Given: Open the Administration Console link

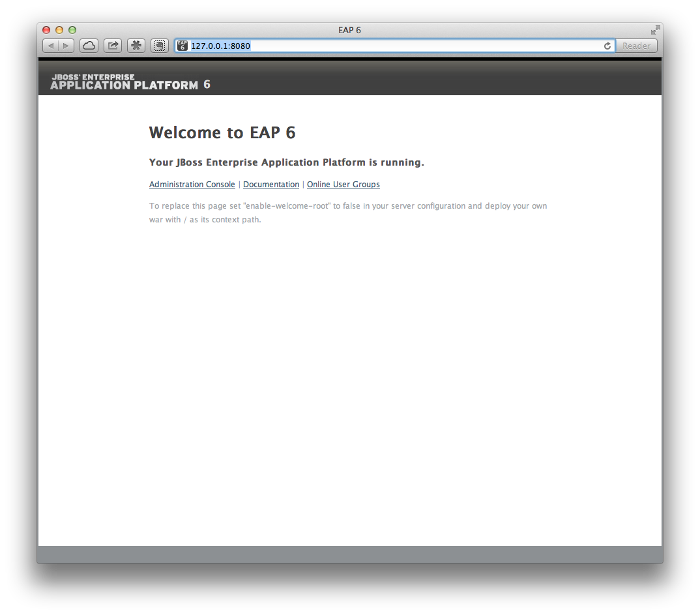Looking at the screenshot, I should [192, 184].
